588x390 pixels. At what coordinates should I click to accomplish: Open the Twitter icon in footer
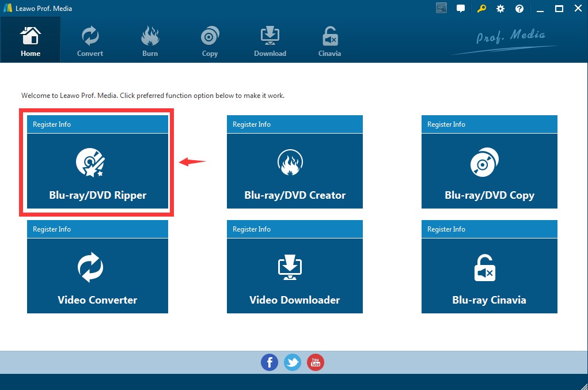coord(293,362)
